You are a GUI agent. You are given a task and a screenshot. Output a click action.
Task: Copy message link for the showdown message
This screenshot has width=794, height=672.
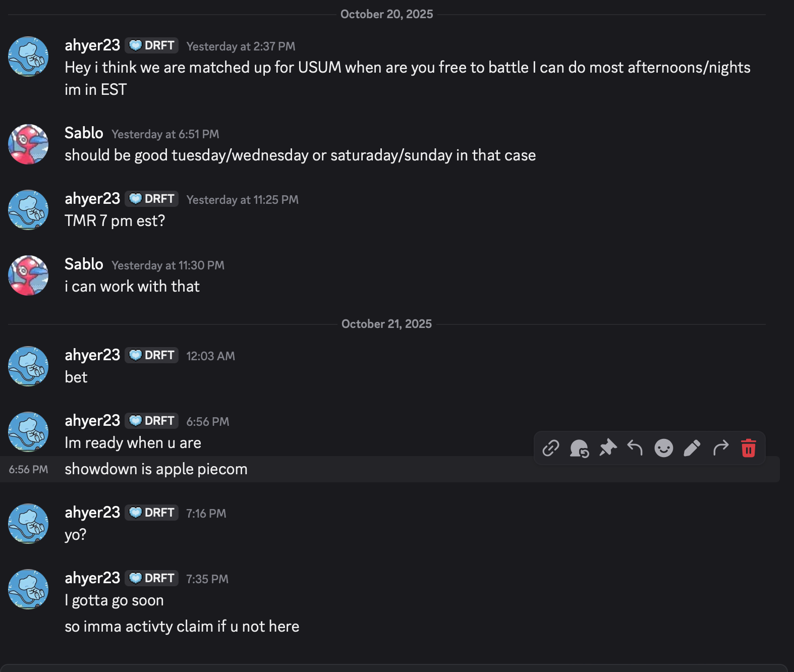(550, 448)
